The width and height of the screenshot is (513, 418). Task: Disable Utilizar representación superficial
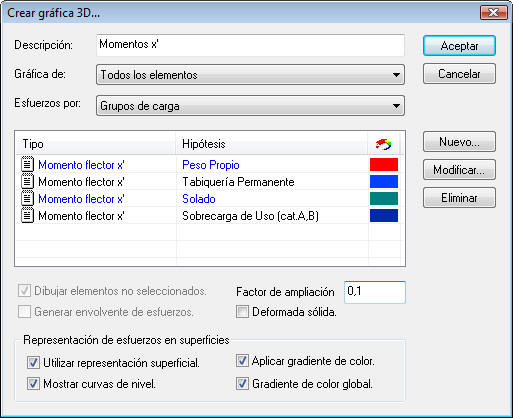pos(33,362)
